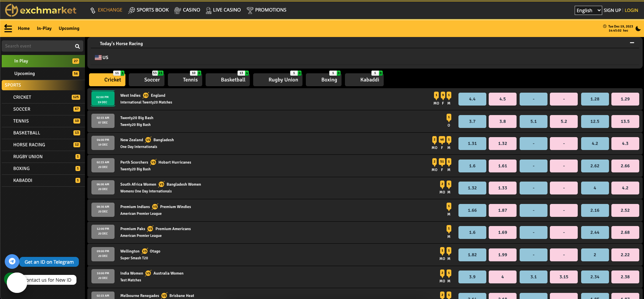
Task: Open In-Play in yellow bar
Action: click(x=44, y=29)
